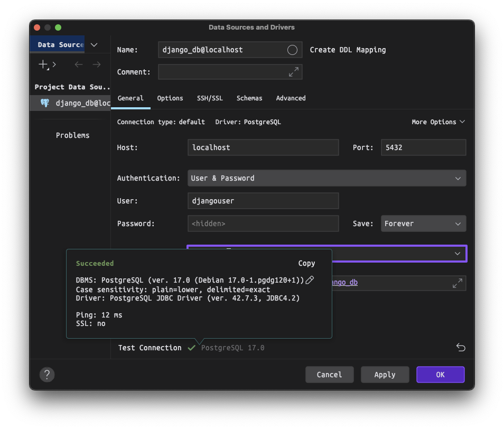Screen dimensions: 504x429
Task: Add a new data source with the plus icon
Action: pyautogui.click(x=42, y=64)
